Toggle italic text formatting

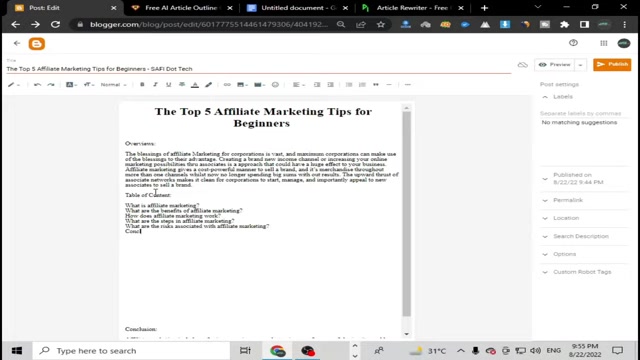click(155, 84)
